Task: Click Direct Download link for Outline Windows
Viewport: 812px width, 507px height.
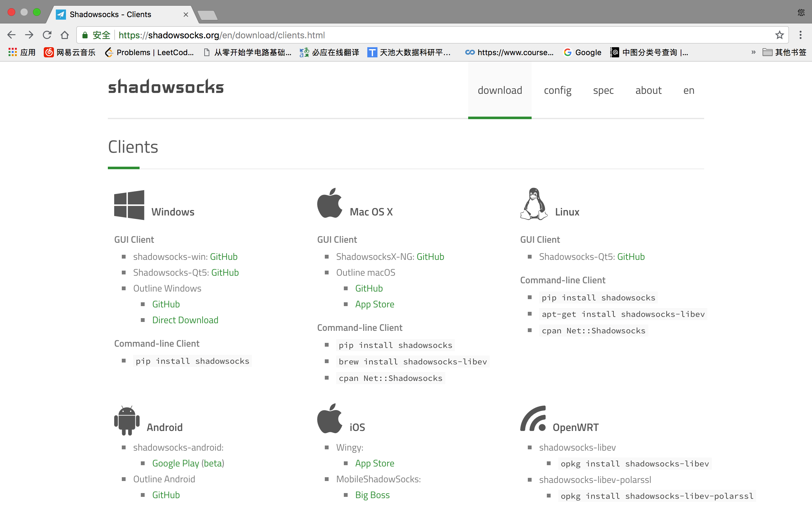Action: (185, 319)
